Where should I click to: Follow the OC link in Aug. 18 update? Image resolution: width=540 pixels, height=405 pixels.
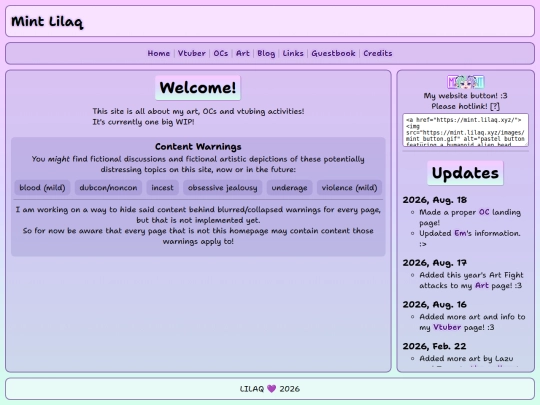(484, 212)
